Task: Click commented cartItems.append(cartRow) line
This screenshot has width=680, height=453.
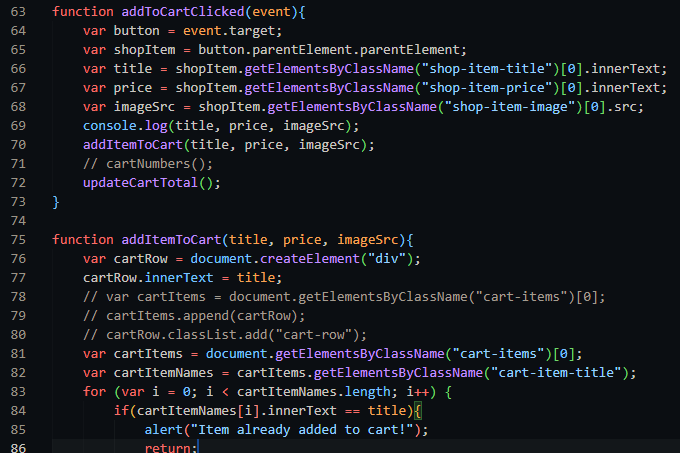Action: pyautogui.click(x=194, y=316)
